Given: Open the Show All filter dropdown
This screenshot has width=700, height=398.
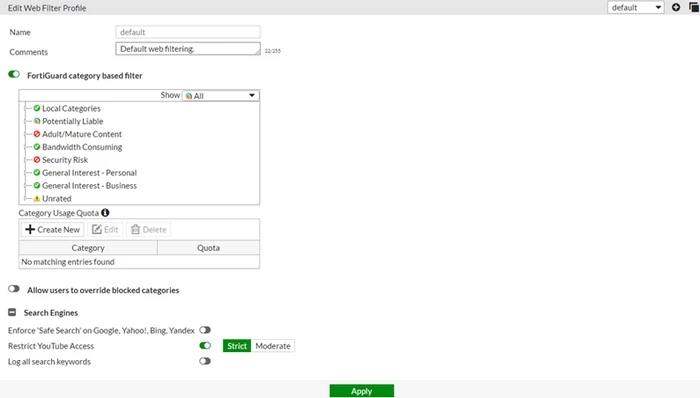Looking at the screenshot, I should point(221,95).
